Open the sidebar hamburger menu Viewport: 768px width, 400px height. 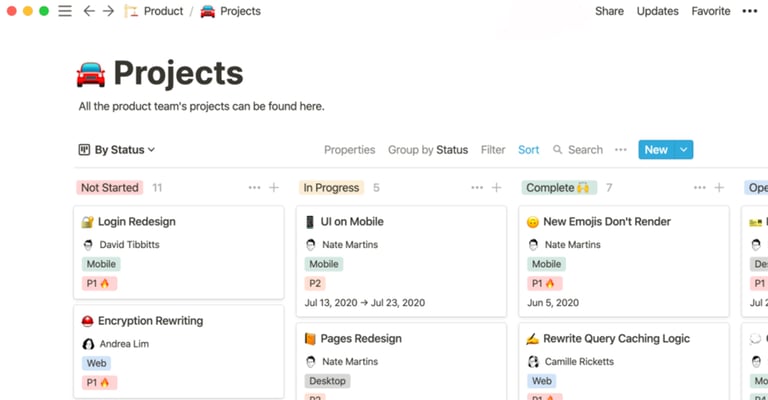[x=65, y=11]
